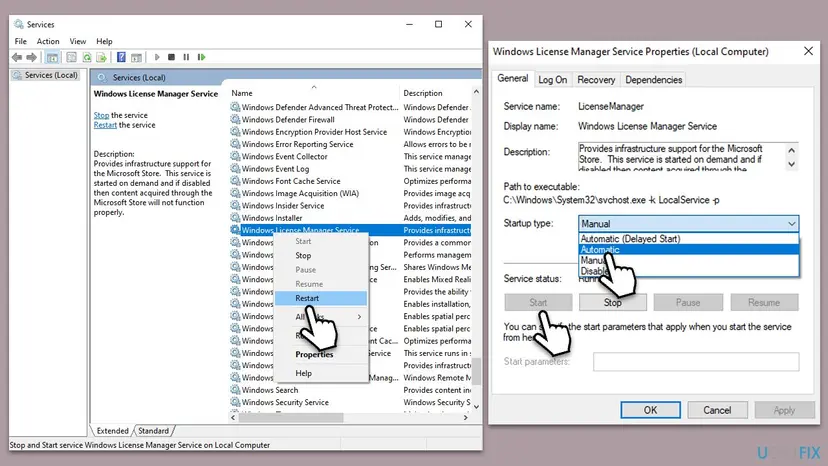
Task: Click the Stop button in Properties dialog
Action: (x=613, y=302)
